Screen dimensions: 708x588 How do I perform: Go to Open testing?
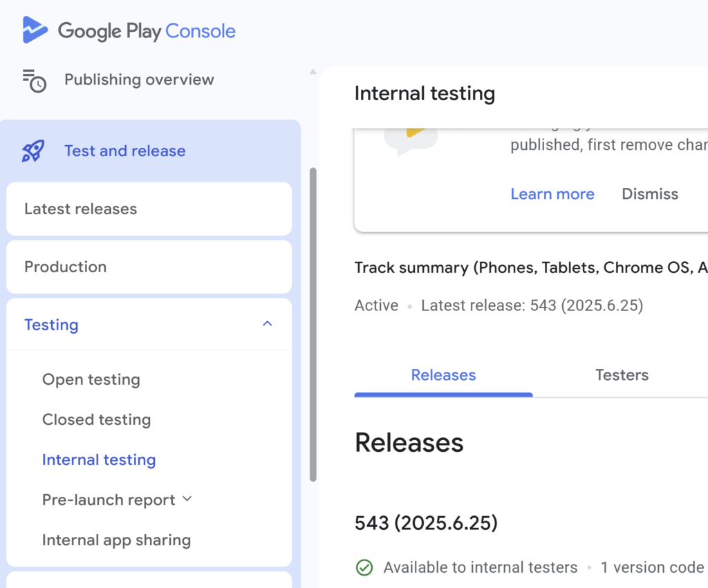tap(91, 379)
